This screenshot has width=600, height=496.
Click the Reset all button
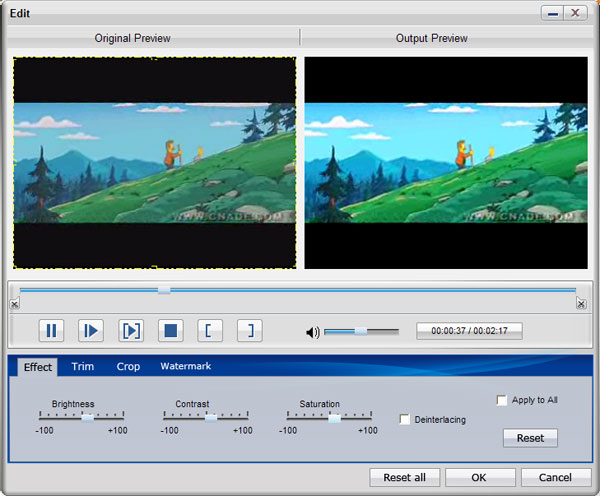click(x=404, y=477)
